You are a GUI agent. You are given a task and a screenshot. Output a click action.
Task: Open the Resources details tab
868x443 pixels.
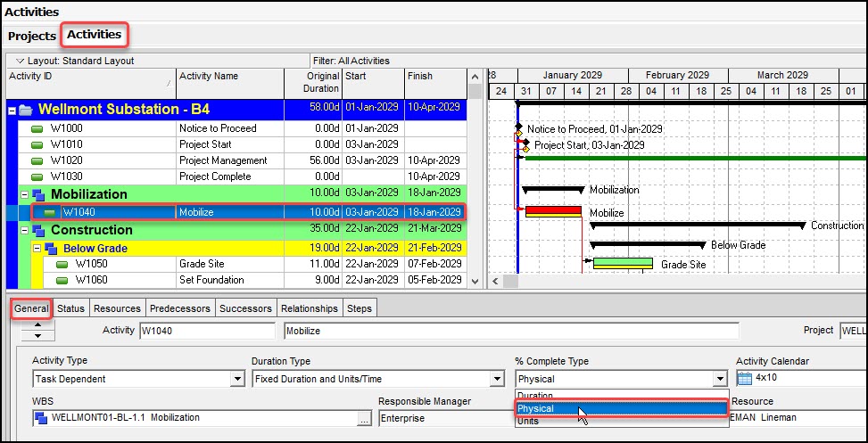tap(117, 308)
